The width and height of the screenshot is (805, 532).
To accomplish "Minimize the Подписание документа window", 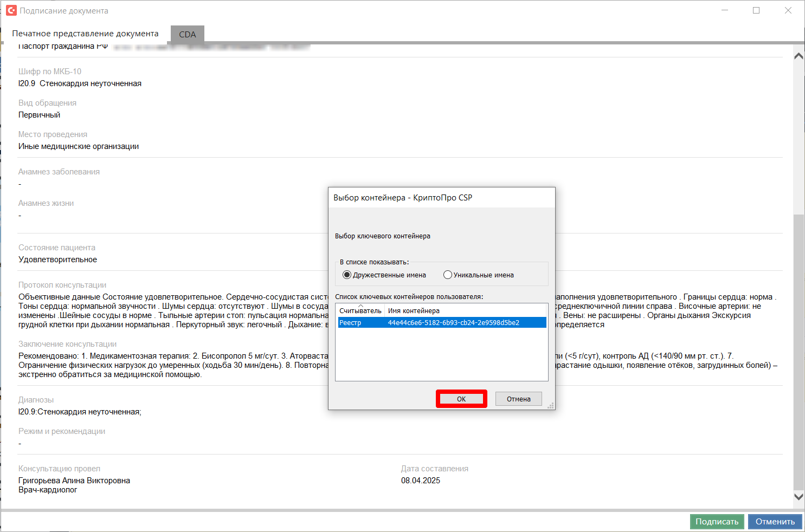I will pyautogui.click(x=725, y=10).
